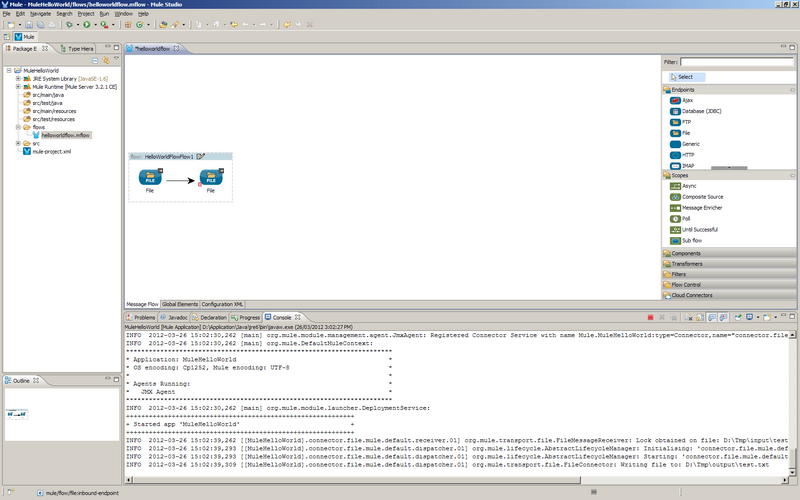Choose the Message Enricher scope in the palette
This screenshot has height=500, width=800.
[696, 208]
